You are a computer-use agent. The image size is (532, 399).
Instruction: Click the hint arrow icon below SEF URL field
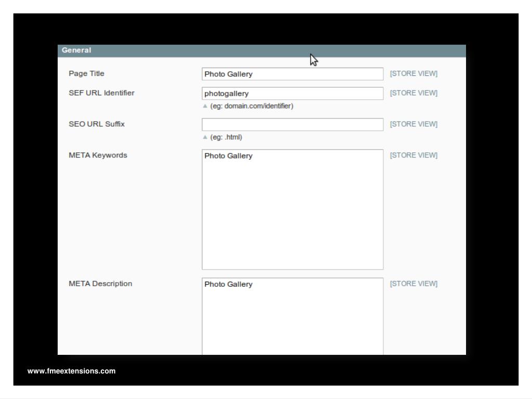pos(205,106)
